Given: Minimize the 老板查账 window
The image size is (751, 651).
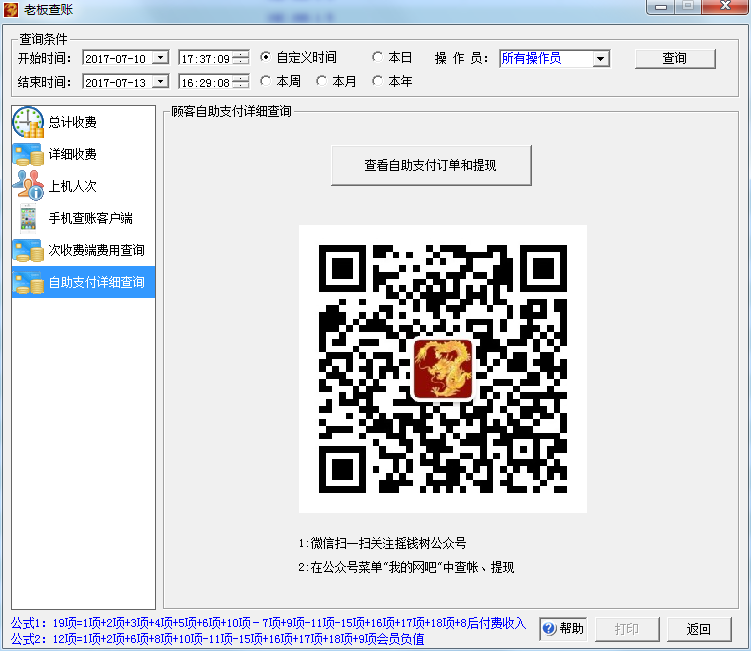Looking at the screenshot, I should (661, 7).
